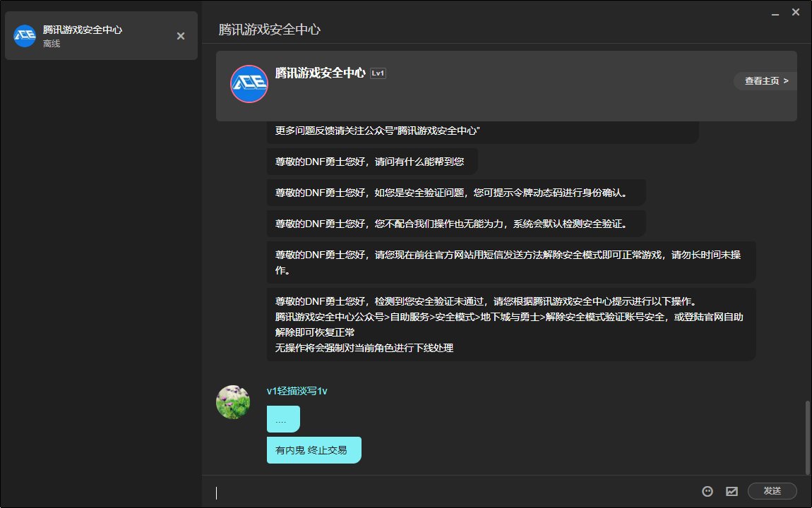Click the 腾讯游戏安全中心 profile card name

click(320, 73)
